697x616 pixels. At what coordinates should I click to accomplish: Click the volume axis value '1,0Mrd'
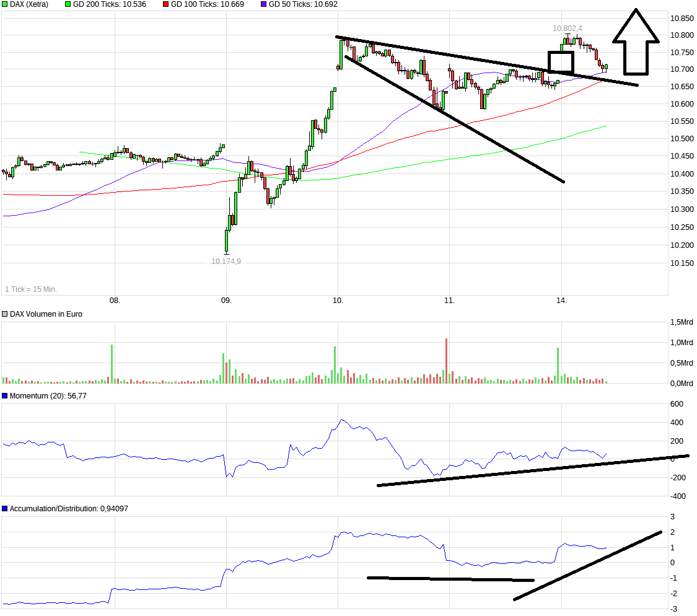(x=682, y=343)
